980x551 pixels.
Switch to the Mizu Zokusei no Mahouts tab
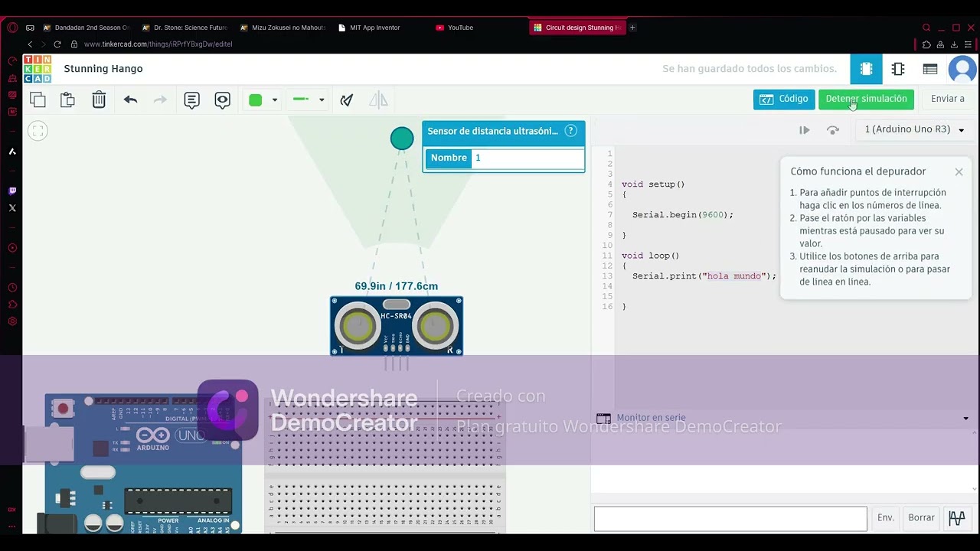coord(283,28)
